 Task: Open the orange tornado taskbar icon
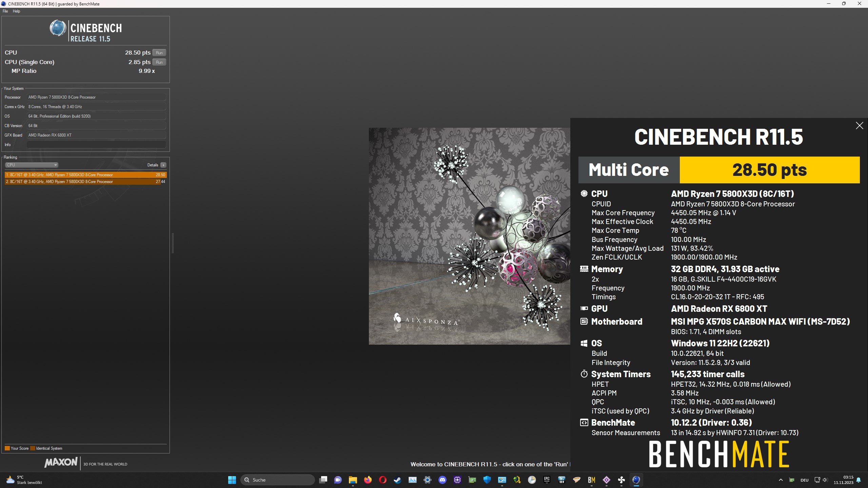[577, 480]
